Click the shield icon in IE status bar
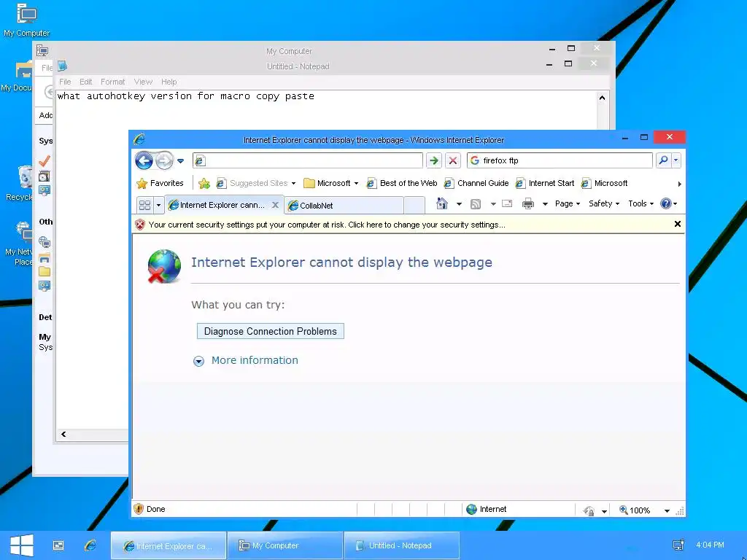 (139, 509)
